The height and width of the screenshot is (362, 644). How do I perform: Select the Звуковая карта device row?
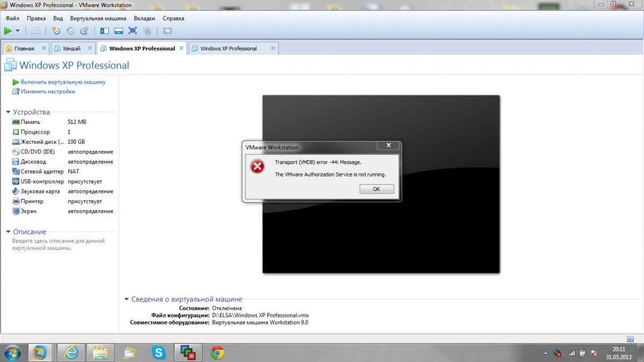tap(63, 191)
